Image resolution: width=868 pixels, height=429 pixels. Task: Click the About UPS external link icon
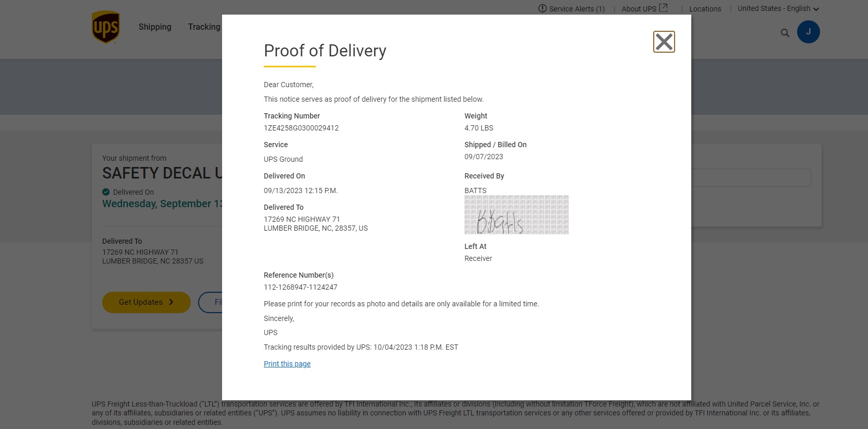tap(663, 8)
